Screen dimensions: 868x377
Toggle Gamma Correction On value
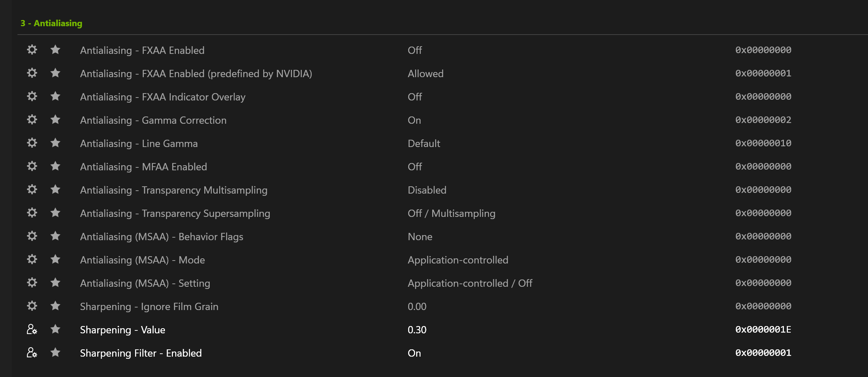click(x=414, y=120)
